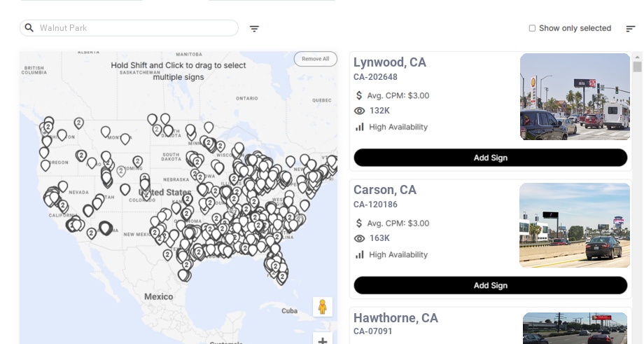This screenshot has width=644, height=344.
Task: Enable Show only selected checkbox
Action: (532, 29)
